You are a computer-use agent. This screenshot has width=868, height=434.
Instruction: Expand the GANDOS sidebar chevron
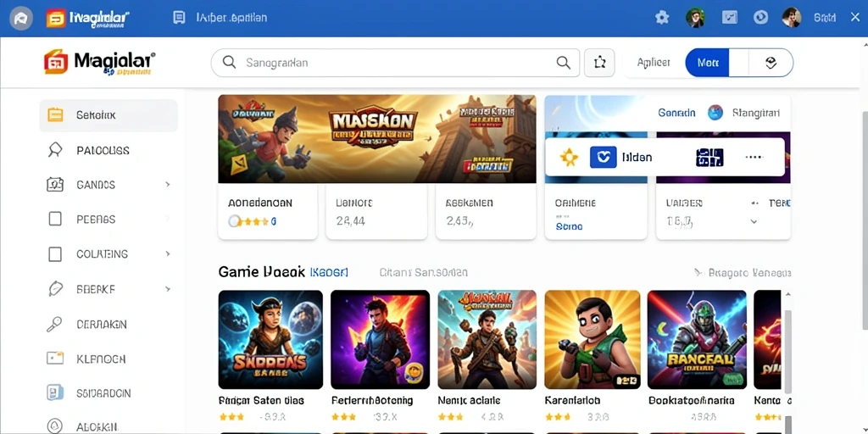168,184
